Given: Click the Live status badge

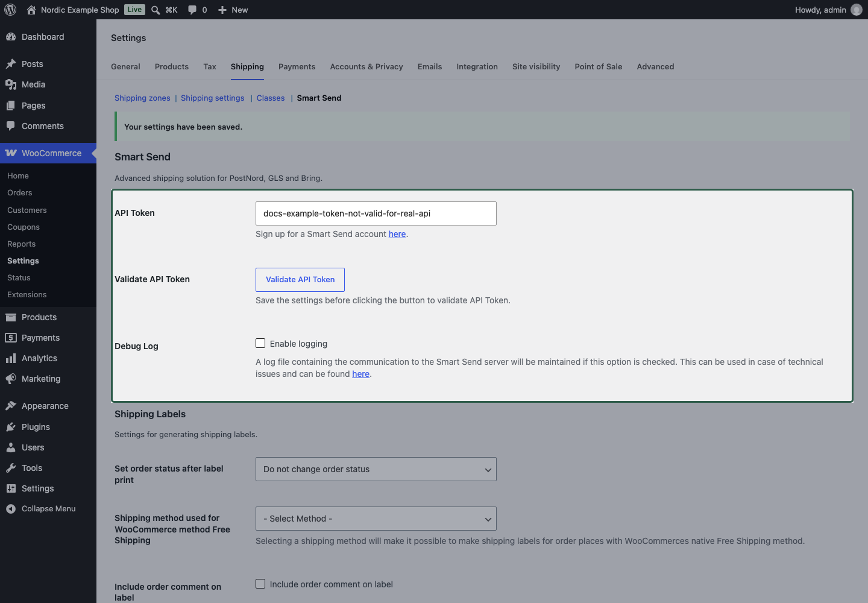Looking at the screenshot, I should click(x=134, y=10).
